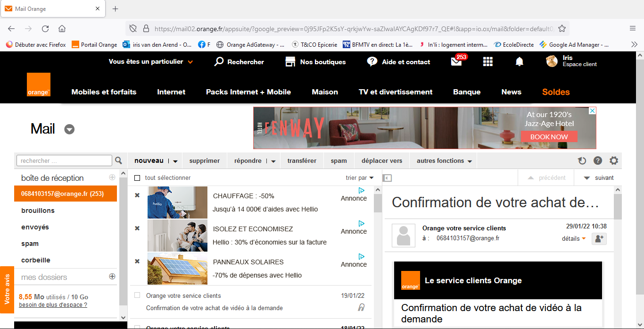This screenshot has height=329, width=644.
Task: Open the mail envelope with 253 badge
Action: 457,61
